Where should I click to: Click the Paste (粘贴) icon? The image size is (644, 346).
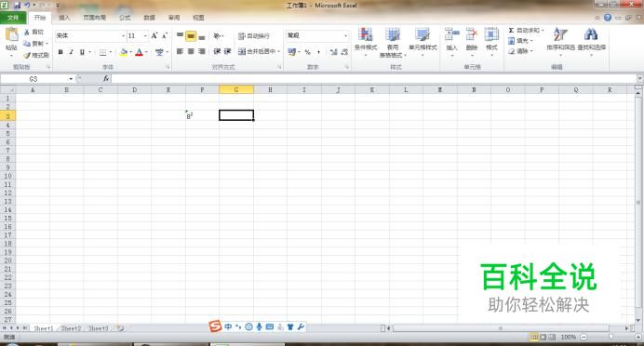tap(11, 35)
